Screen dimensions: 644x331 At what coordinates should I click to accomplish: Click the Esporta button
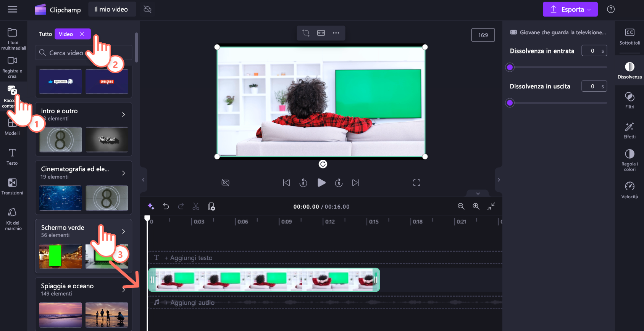click(570, 9)
